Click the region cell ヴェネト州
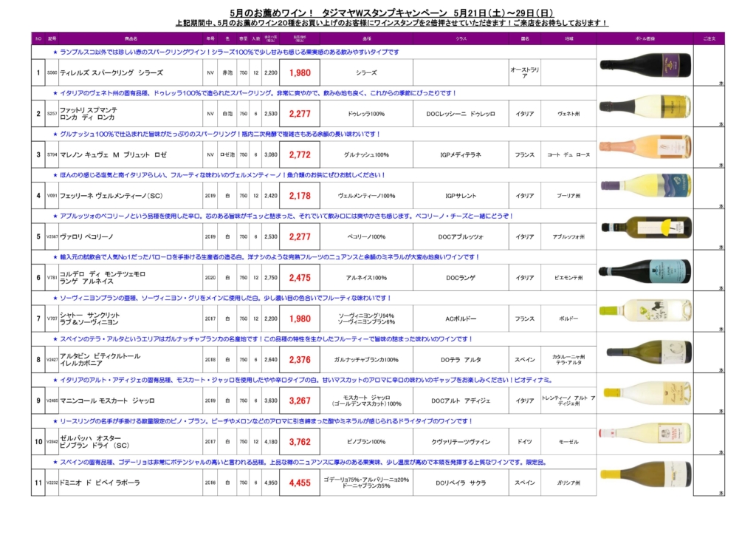The image size is (756, 535). 569,114
